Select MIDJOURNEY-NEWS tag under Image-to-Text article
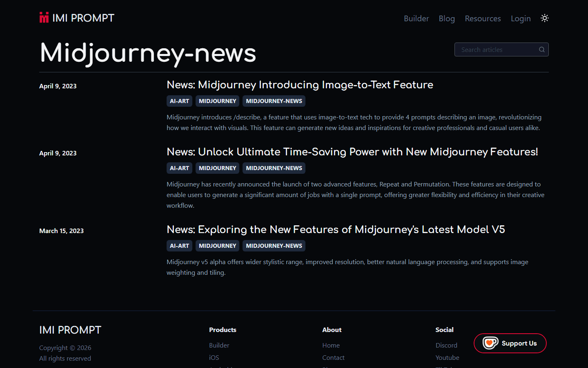 coord(274,101)
